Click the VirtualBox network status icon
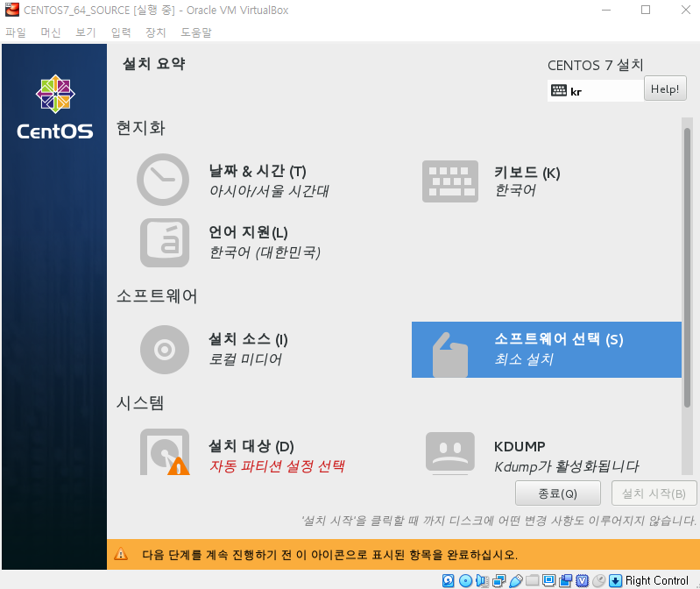 point(499,580)
